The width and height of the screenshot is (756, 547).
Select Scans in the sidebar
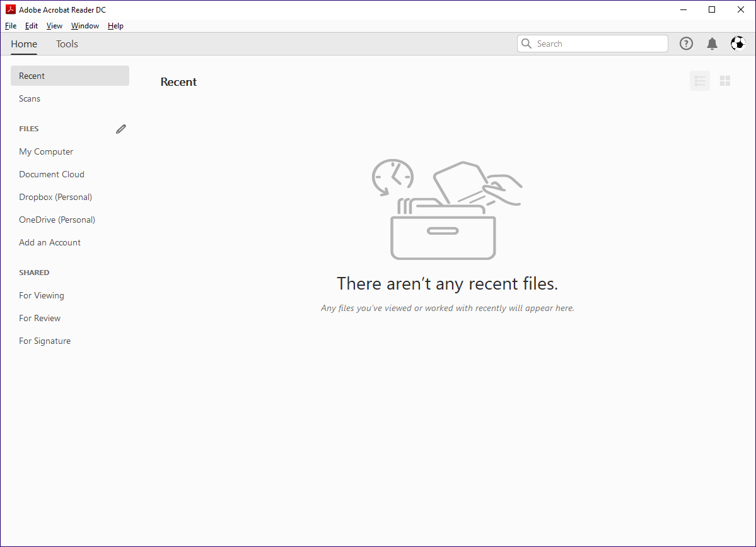(29, 98)
